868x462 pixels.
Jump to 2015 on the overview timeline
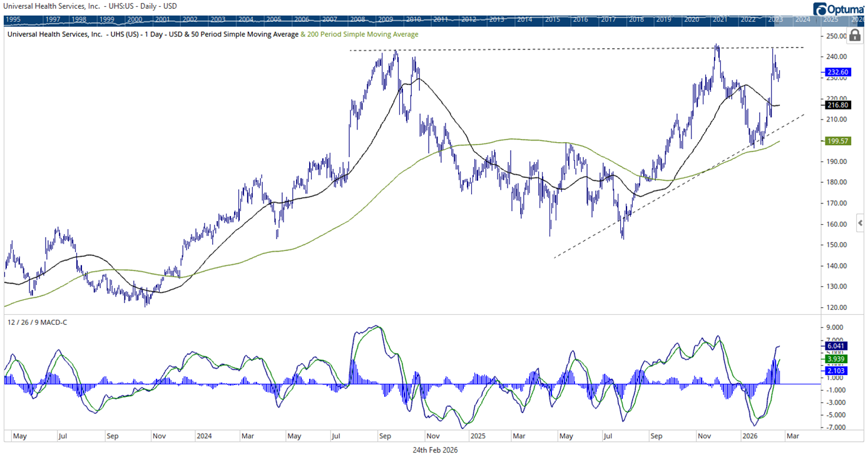click(x=552, y=19)
